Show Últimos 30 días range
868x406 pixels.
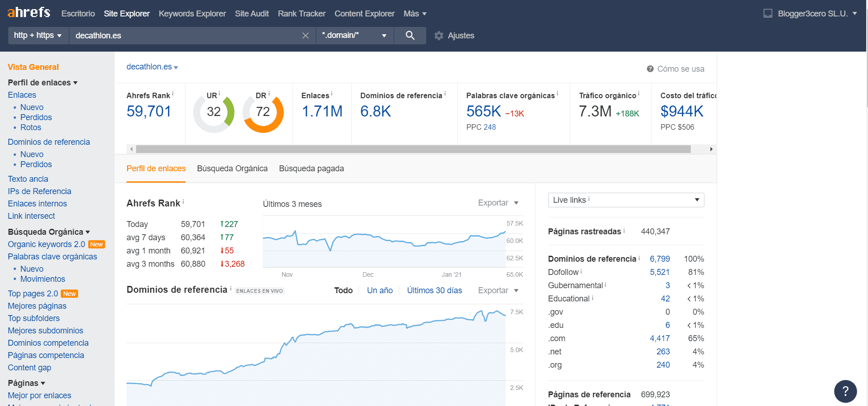(434, 290)
